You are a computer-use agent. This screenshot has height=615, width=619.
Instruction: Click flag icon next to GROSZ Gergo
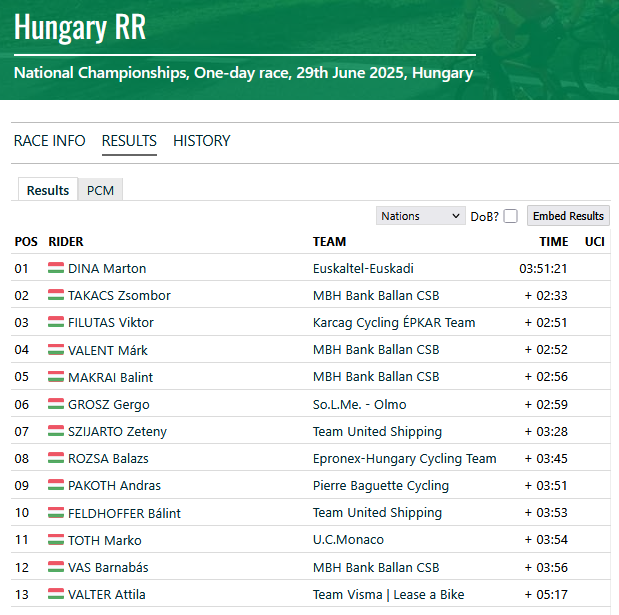(x=56, y=404)
